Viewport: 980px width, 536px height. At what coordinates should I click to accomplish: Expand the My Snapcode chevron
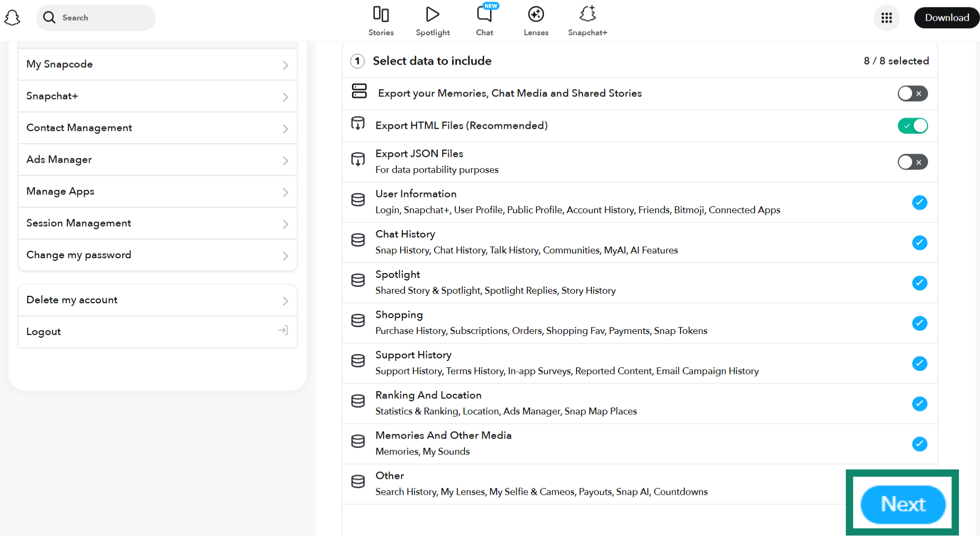[x=285, y=65]
